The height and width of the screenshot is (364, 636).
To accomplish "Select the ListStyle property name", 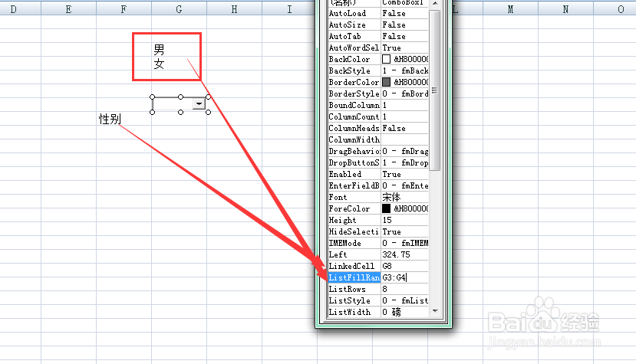I will click(x=354, y=300).
